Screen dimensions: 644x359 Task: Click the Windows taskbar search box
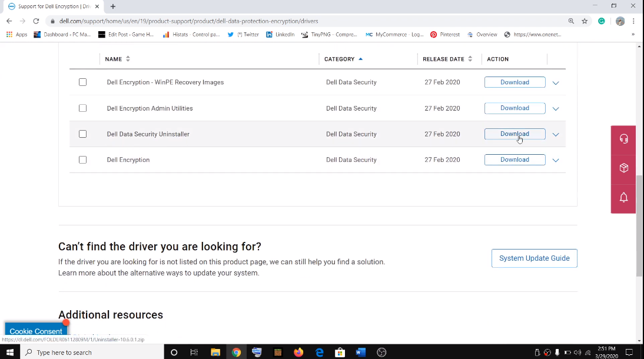coord(94,353)
